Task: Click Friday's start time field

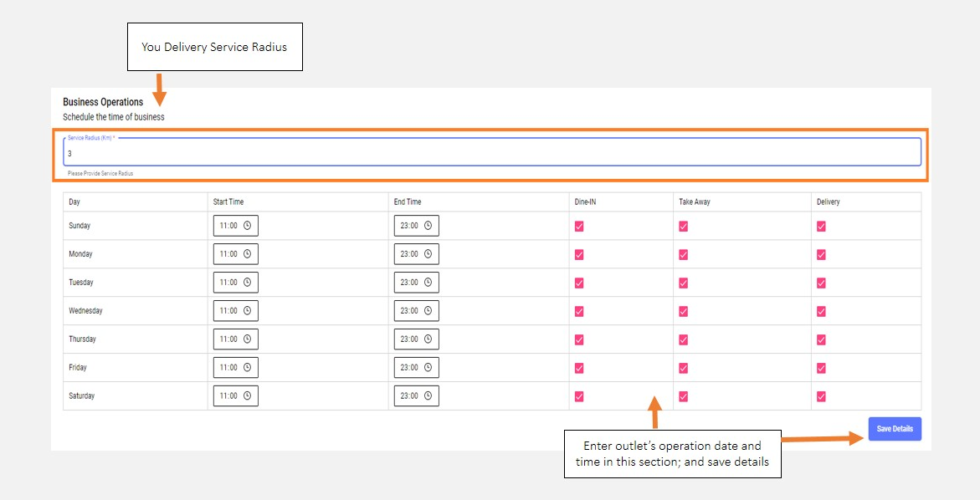Action: pyautogui.click(x=228, y=368)
